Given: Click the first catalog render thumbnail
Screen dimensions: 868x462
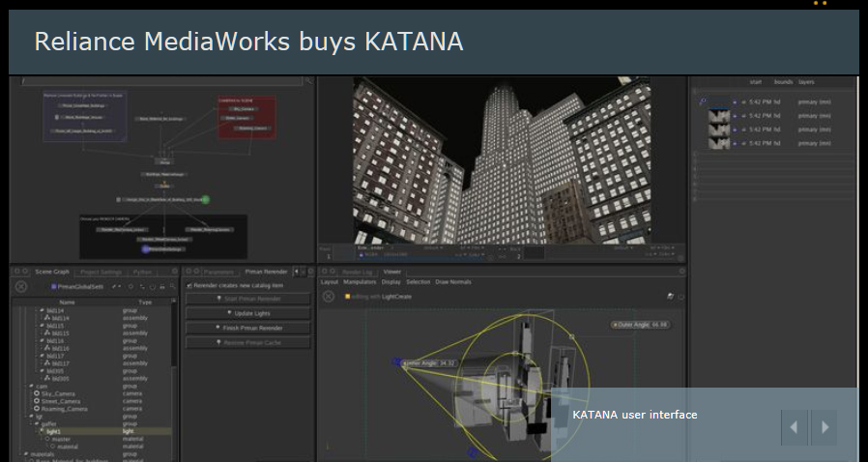Looking at the screenshot, I should pyautogui.click(x=719, y=102).
